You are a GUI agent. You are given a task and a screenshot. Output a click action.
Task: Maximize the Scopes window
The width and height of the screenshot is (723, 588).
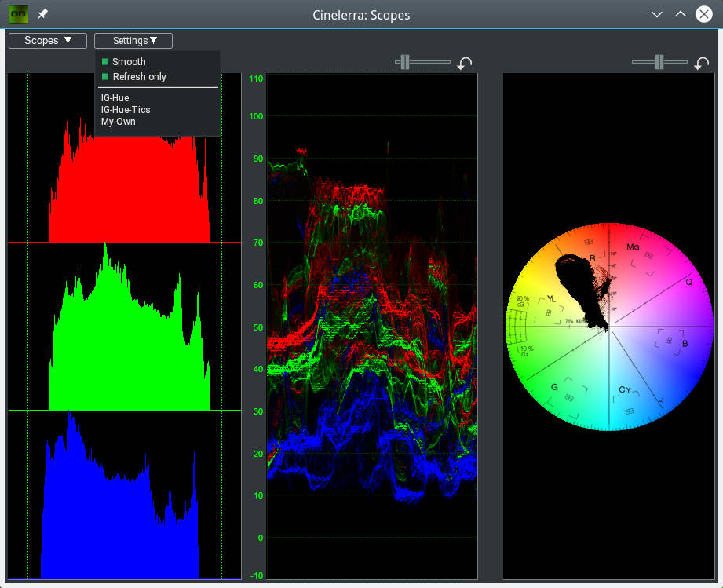coord(680,14)
